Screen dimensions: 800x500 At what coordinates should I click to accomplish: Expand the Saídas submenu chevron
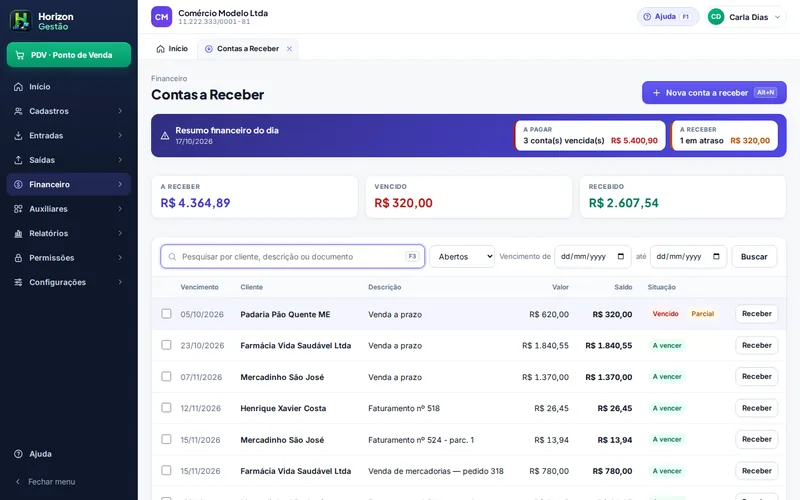pos(120,160)
